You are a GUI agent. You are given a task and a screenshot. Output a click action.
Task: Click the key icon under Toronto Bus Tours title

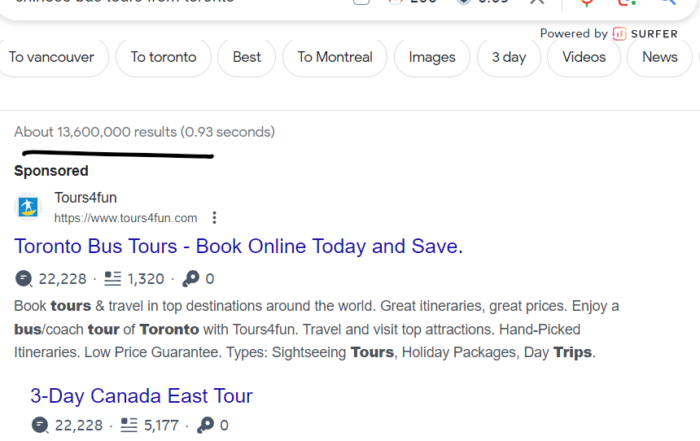(191, 279)
